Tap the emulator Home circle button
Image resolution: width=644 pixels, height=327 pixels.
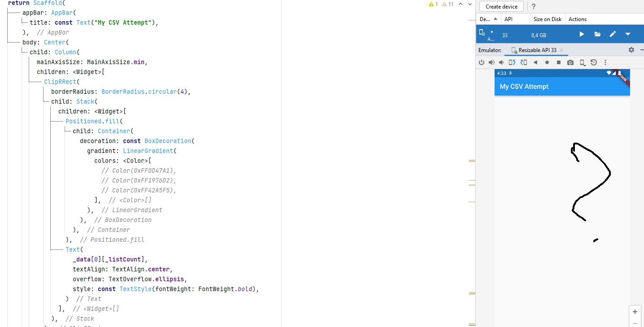[547, 62]
